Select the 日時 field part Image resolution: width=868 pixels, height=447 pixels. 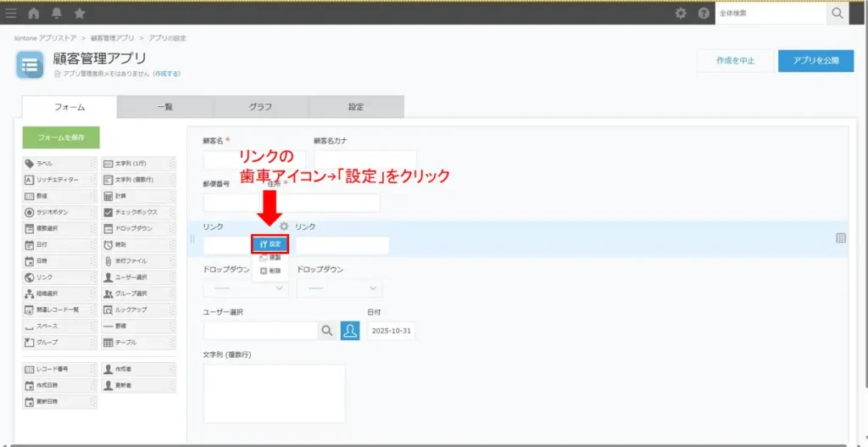(x=60, y=261)
